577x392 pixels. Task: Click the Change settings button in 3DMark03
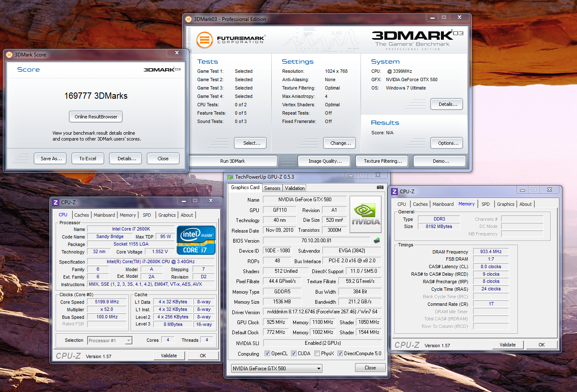340,143
